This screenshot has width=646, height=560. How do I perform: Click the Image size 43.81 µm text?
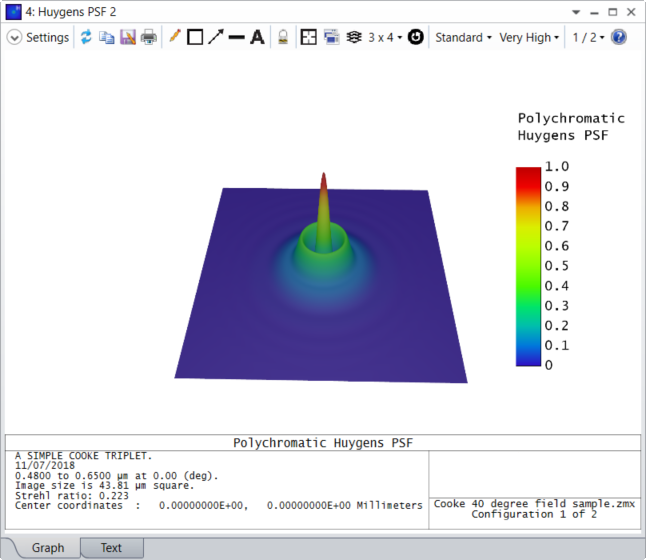coord(104,485)
